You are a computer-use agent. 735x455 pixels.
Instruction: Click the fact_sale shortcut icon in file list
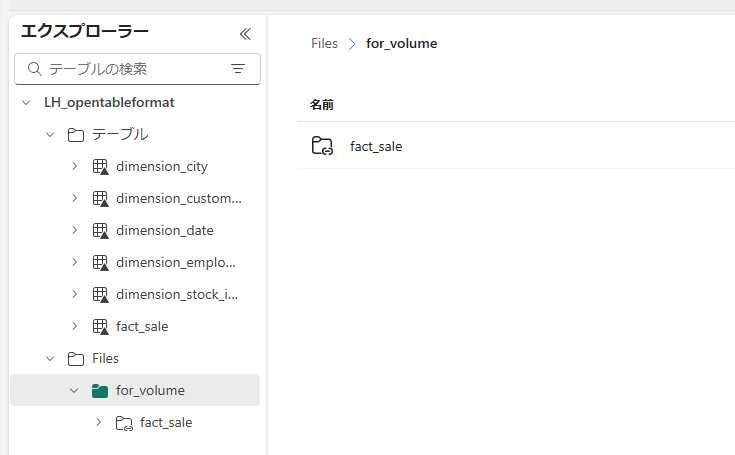point(322,146)
